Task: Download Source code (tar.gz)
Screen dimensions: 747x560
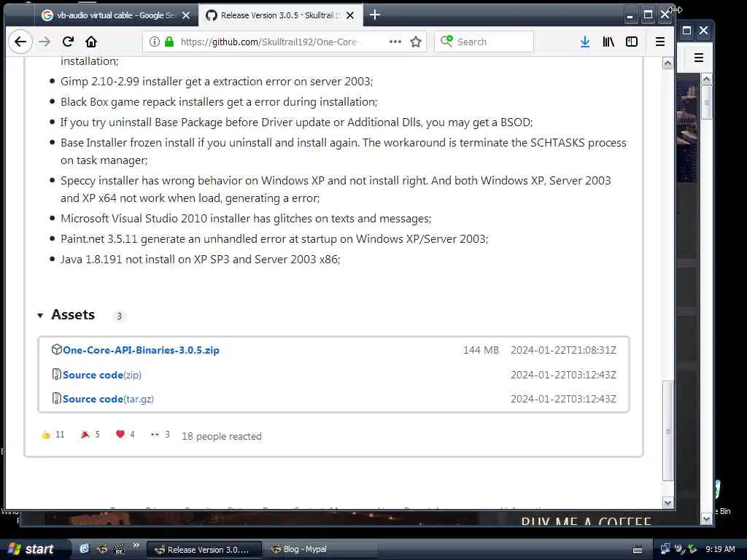Action: point(108,399)
